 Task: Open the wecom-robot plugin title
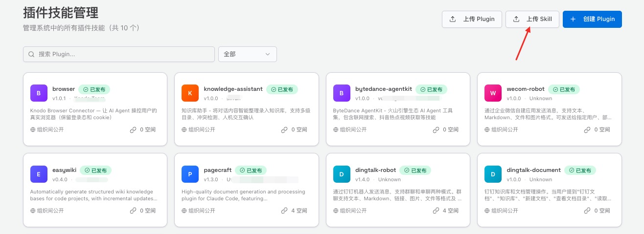[526, 89]
